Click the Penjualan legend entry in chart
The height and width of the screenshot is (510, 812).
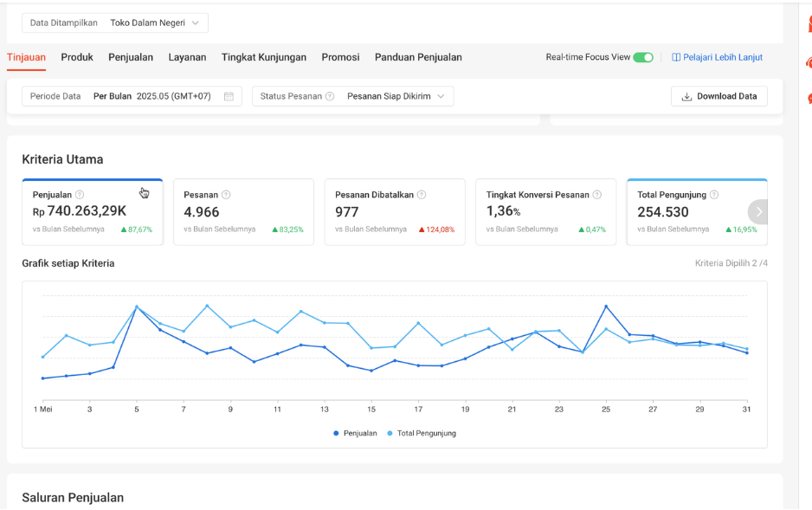(x=355, y=434)
